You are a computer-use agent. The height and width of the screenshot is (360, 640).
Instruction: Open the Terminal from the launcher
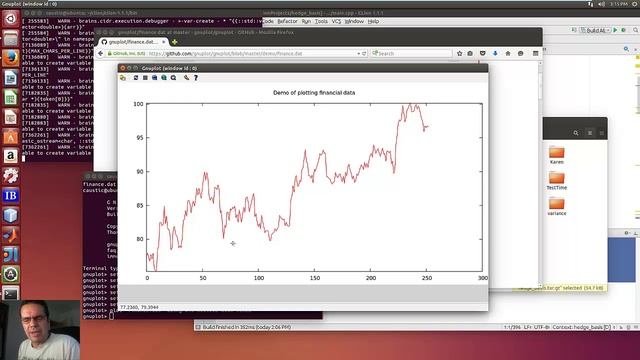(x=11, y=293)
